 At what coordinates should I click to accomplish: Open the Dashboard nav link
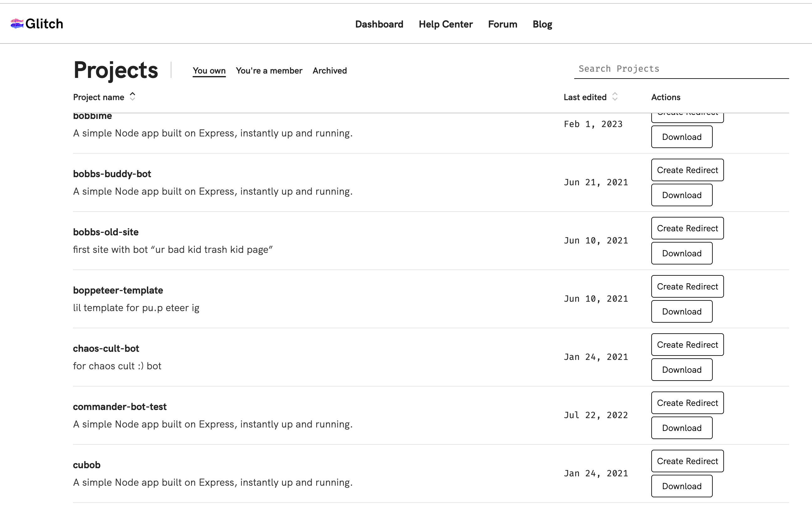click(x=379, y=24)
